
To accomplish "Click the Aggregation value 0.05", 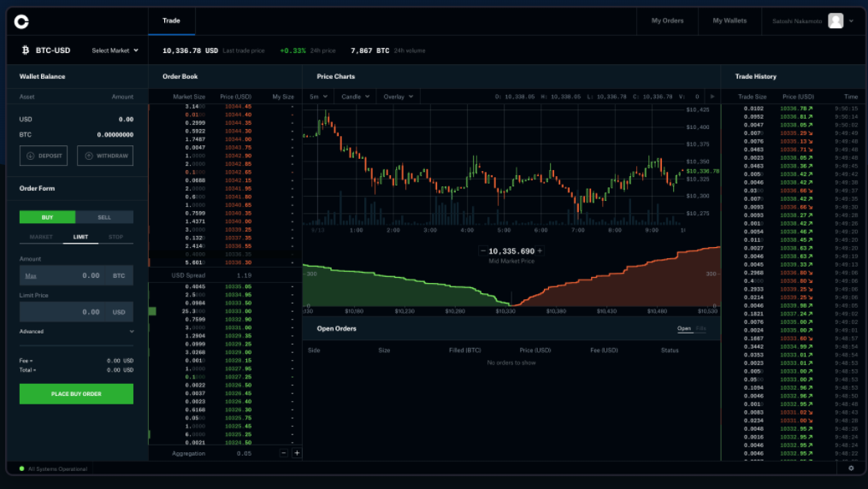I will (x=244, y=454).
